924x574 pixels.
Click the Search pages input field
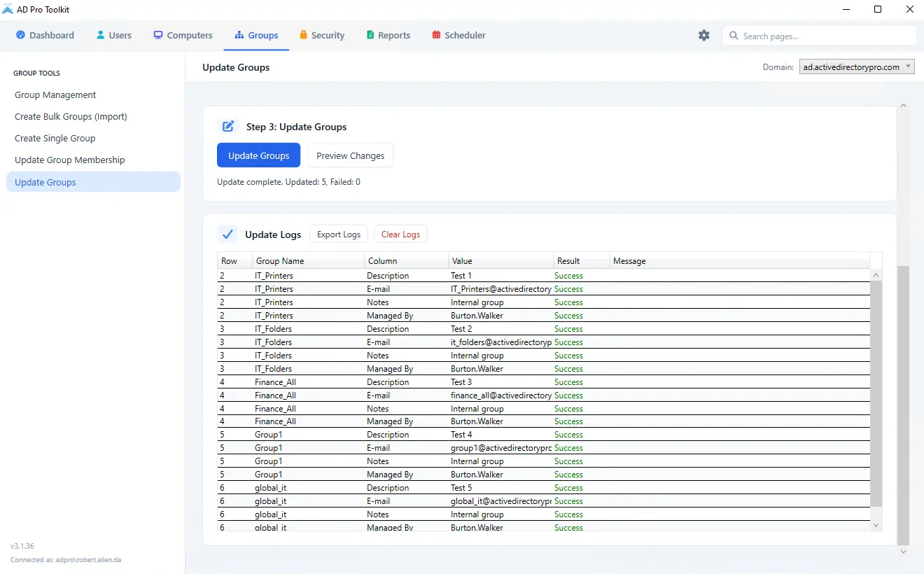coord(819,36)
